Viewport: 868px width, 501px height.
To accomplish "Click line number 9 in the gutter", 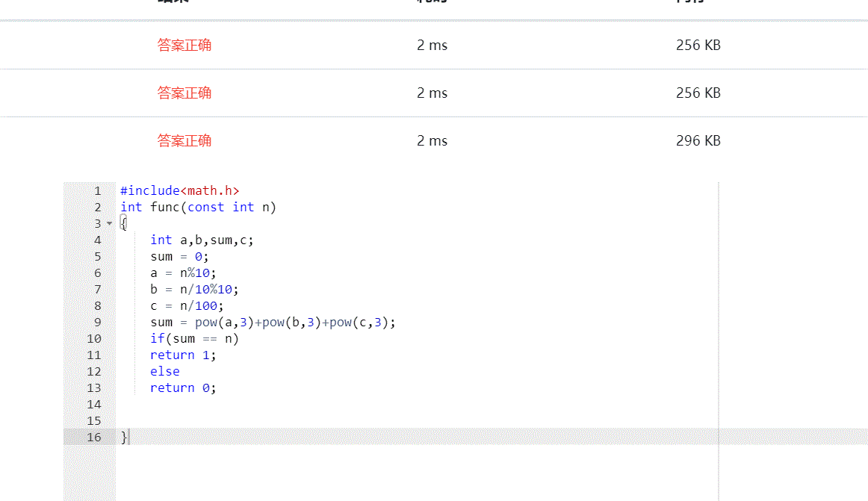I will (97, 323).
